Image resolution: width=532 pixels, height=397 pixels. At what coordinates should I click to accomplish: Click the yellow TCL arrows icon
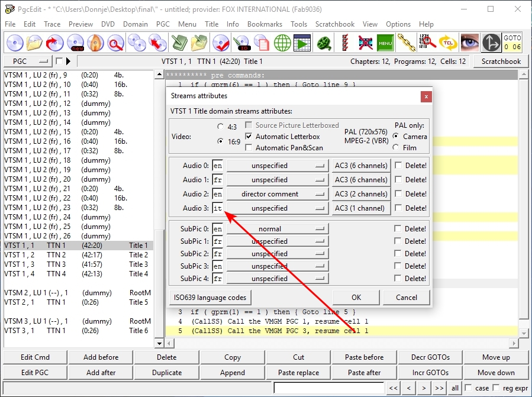click(x=448, y=43)
